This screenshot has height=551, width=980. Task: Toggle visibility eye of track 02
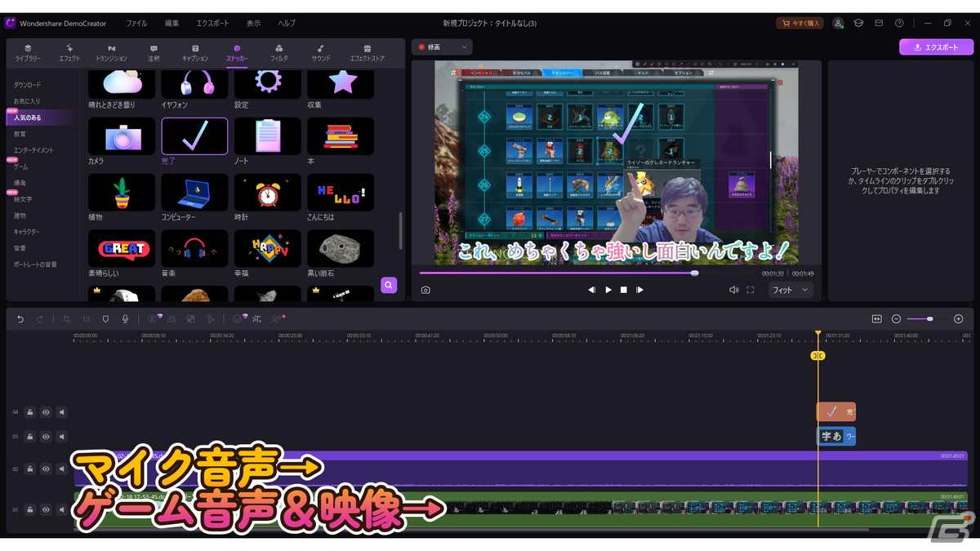(46, 469)
